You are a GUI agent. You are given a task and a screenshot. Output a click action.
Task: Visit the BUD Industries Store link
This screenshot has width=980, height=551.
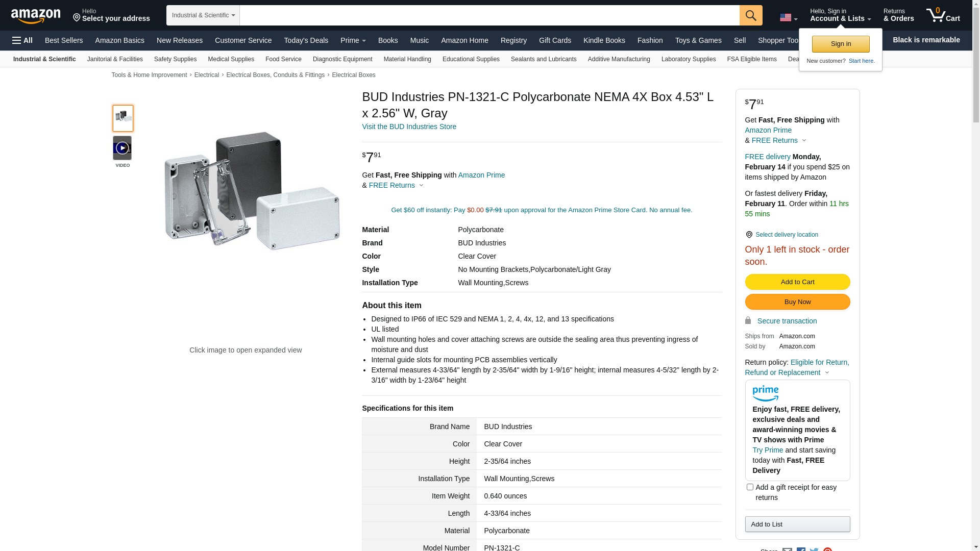click(x=409, y=127)
